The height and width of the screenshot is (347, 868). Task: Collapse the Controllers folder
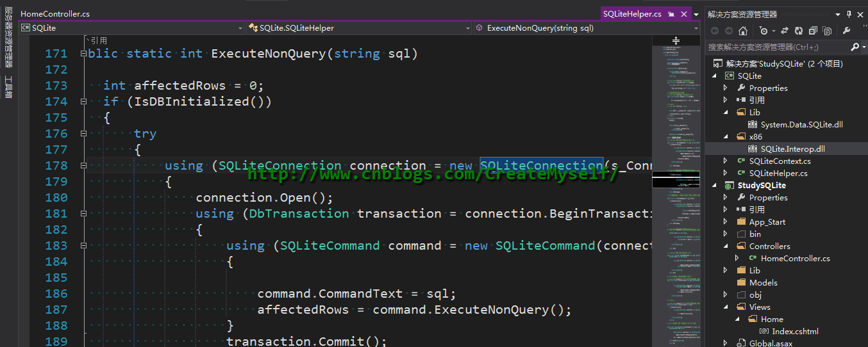[x=726, y=246]
